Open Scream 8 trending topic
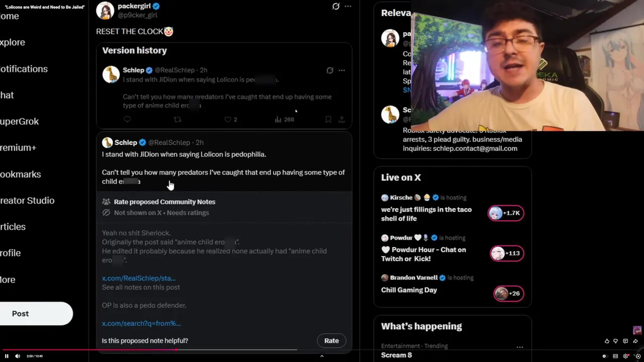The width and height of the screenshot is (644, 362). pos(396,355)
